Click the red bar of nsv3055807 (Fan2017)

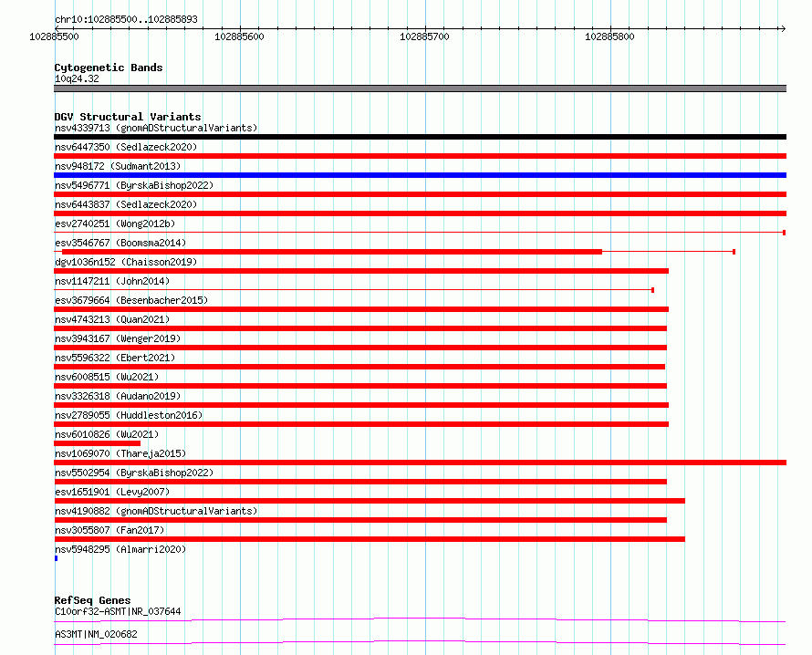(x=370, y=539)
